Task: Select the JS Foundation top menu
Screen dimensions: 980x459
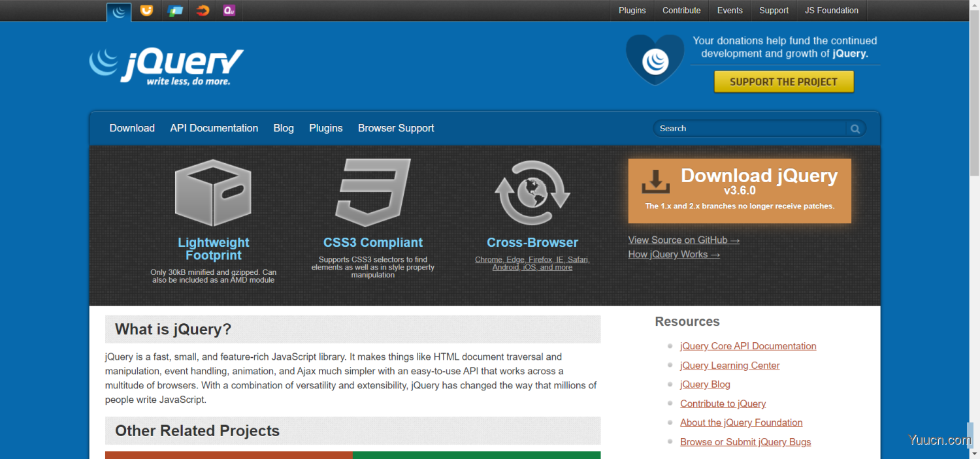Action: click(x=831, y=10)
